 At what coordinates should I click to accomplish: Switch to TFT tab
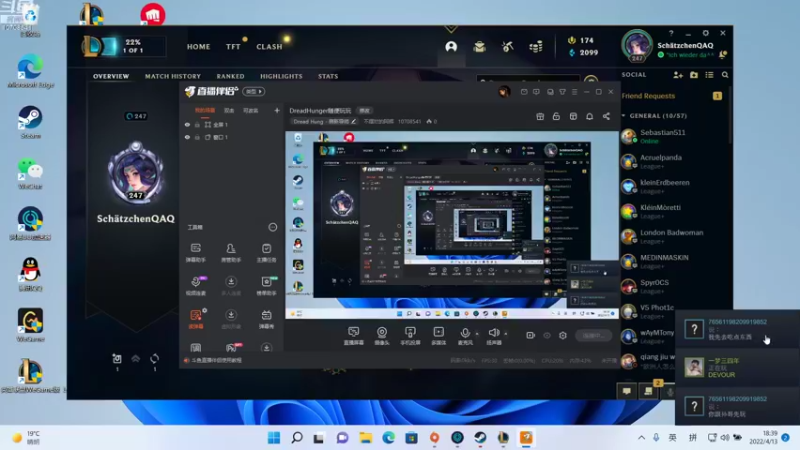click(233, 46)
